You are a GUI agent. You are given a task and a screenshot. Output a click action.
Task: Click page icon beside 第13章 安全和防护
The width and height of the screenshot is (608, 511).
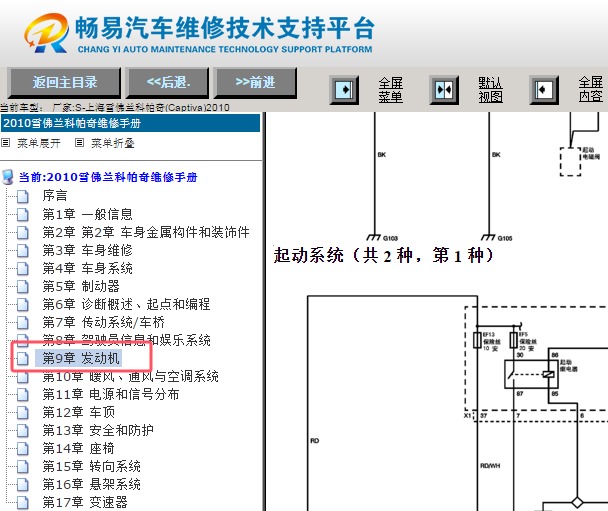click(x=23, y=431)
